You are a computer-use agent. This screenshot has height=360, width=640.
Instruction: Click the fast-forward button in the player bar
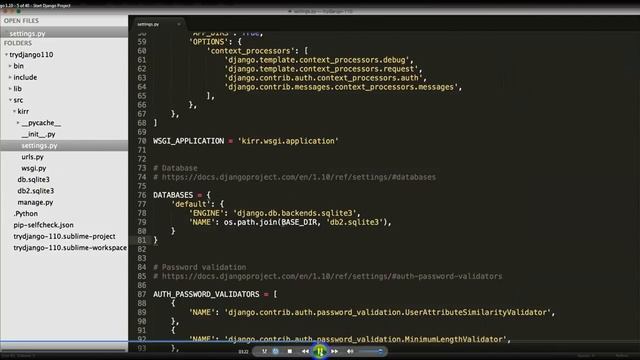335,351
